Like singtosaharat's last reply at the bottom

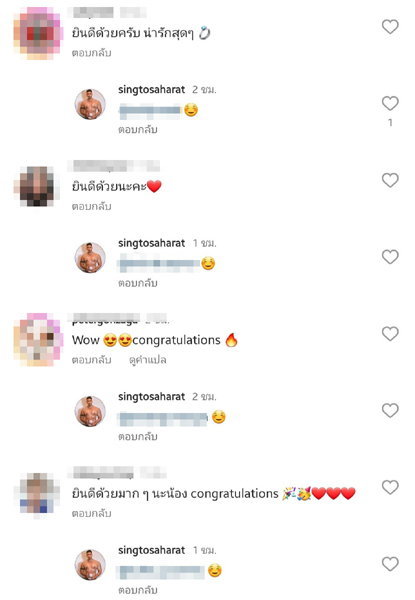coord(390,564)
